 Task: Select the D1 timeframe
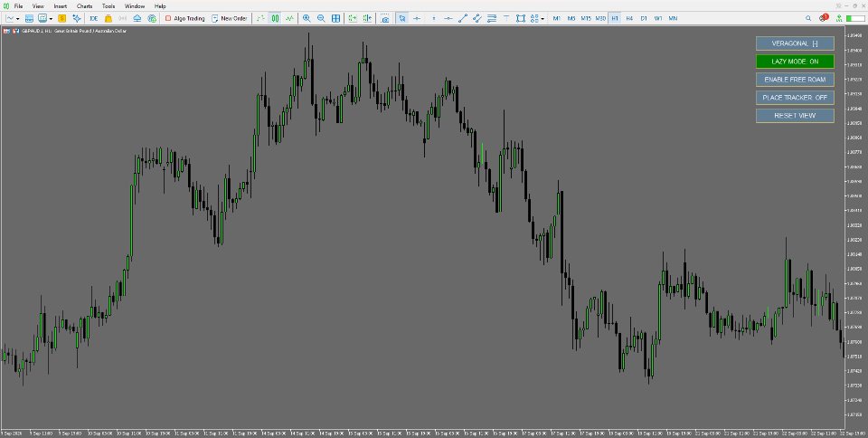[644, 18]
